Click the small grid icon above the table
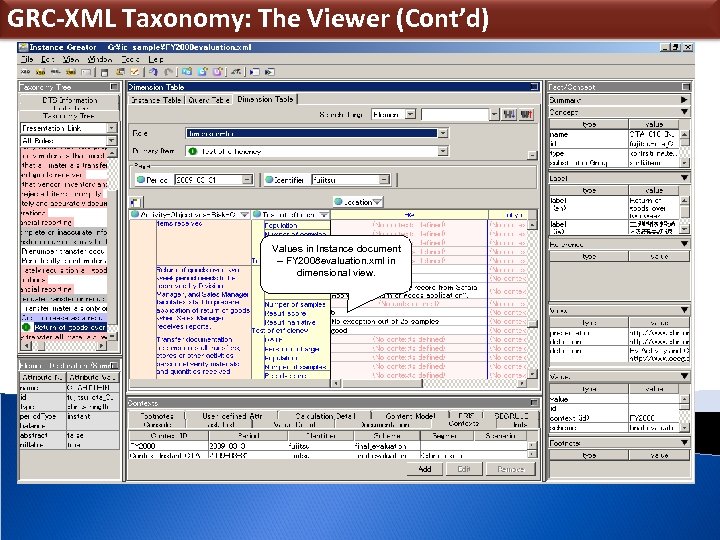This screenshot has width=720, height=540. [x=136, y=202]
